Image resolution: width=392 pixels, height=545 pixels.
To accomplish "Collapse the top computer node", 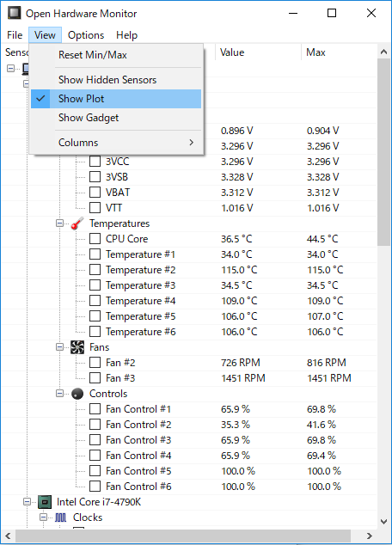I will coord(11,69).
